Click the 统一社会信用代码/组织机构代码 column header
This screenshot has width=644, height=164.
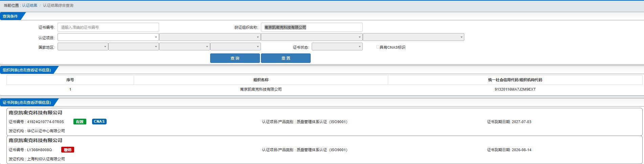tap(515, 80)
